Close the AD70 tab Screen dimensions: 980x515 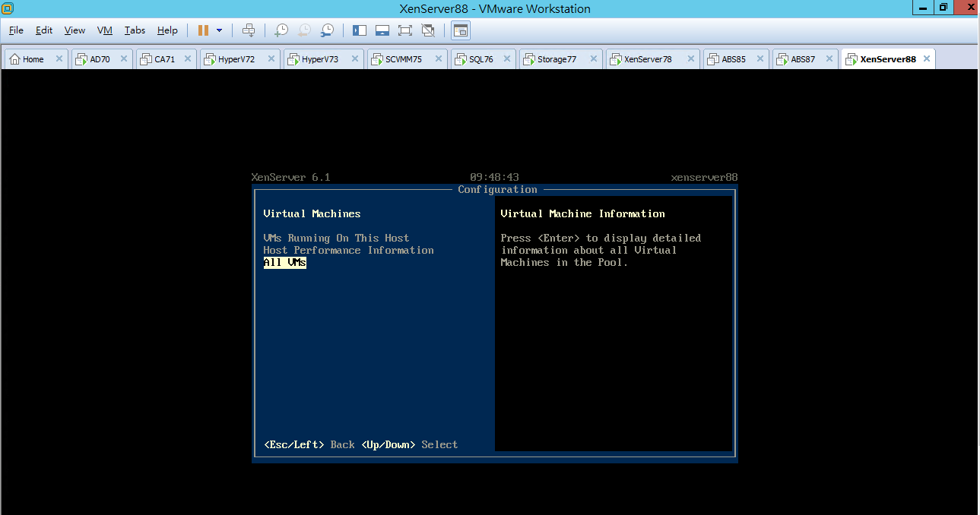tap(124, 59)
